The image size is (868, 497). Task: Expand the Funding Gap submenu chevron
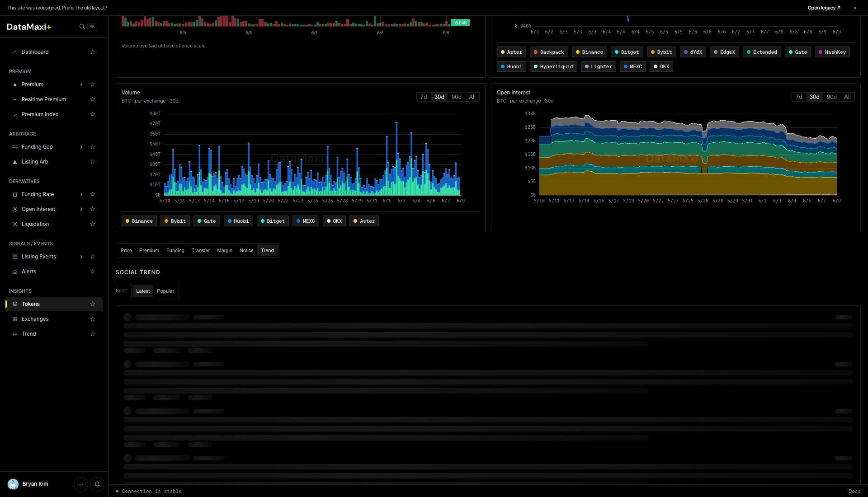81,147
